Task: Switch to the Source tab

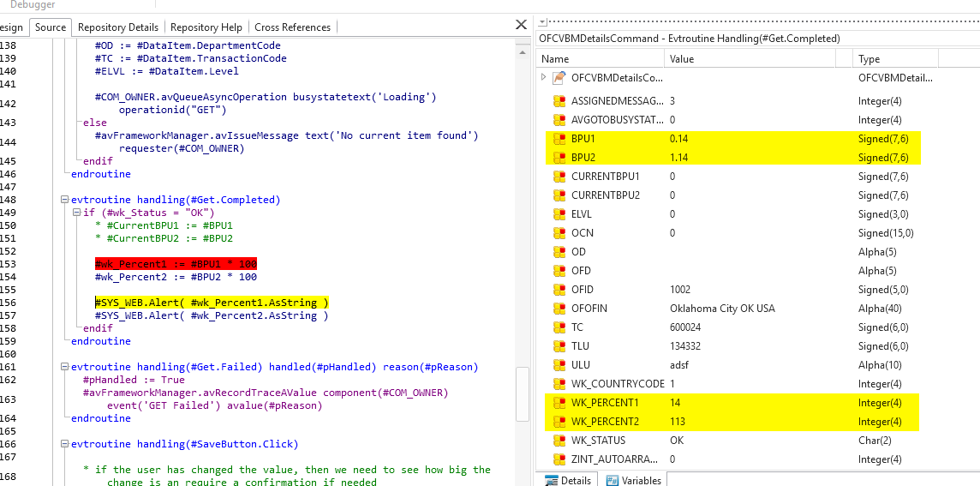Action: (x=50, y=27)
